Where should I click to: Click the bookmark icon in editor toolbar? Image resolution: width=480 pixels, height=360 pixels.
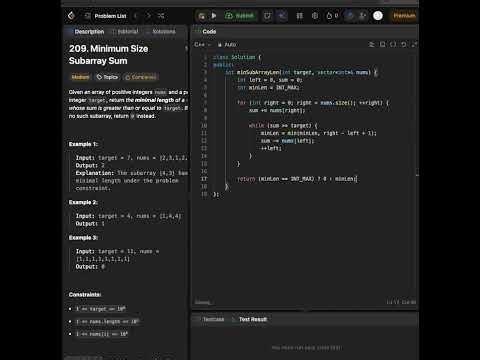pyautogui.click(x=382, y=44)
